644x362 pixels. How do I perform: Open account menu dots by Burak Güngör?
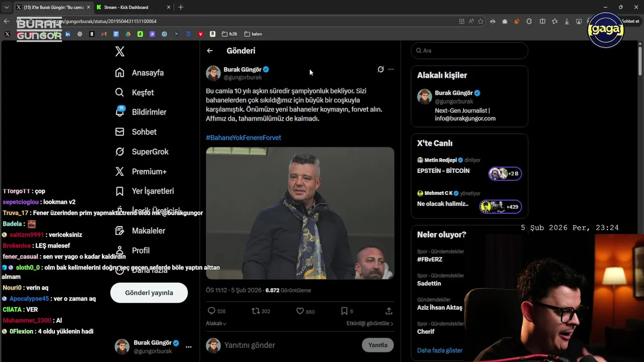189,347
